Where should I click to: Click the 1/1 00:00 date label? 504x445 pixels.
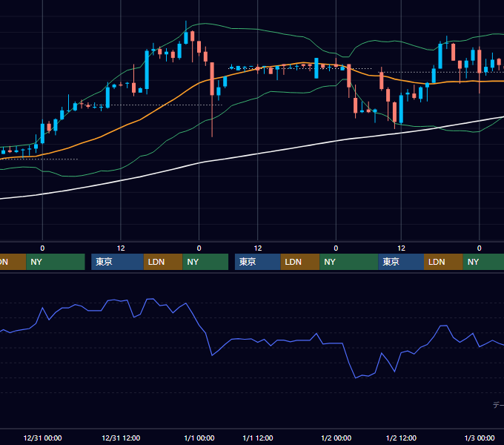199,438
